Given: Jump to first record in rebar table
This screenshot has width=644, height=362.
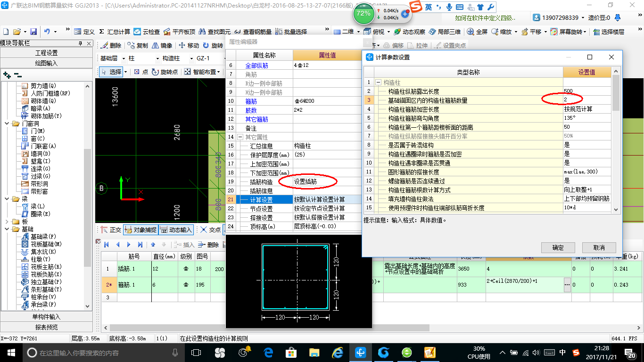Looking at the screenshot, I should tap(107, 245).
